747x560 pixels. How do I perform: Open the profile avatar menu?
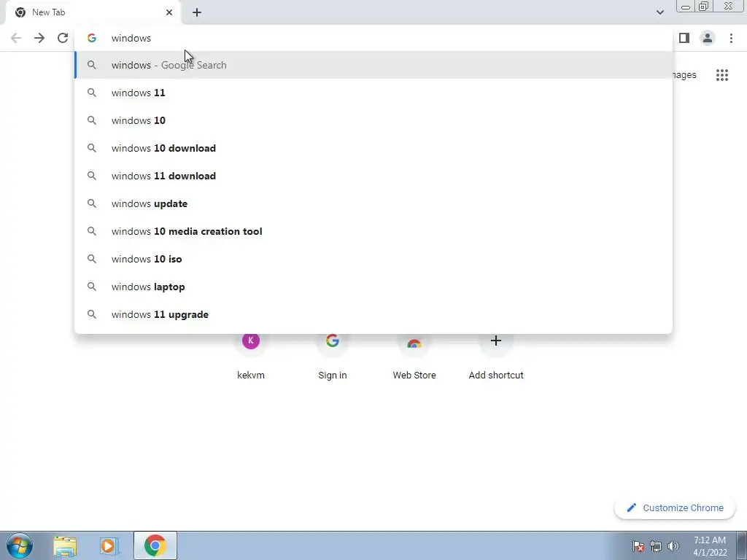click(x=708, y=38)
